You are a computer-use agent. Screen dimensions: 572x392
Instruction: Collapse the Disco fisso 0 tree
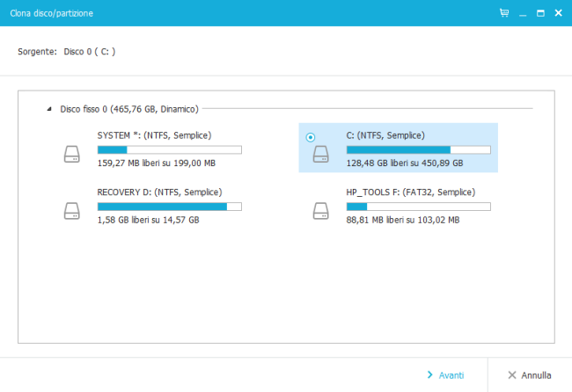(48, 109)
